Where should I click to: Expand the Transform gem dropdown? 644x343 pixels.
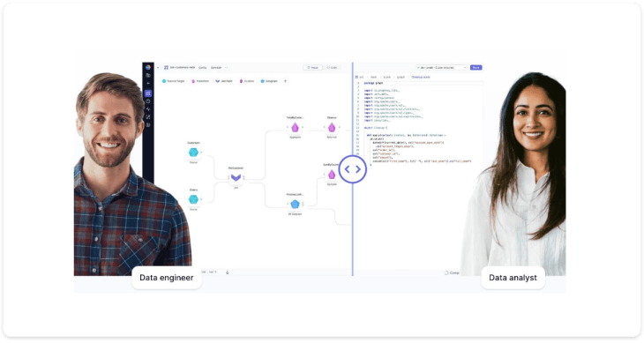(x=200, y=81)
